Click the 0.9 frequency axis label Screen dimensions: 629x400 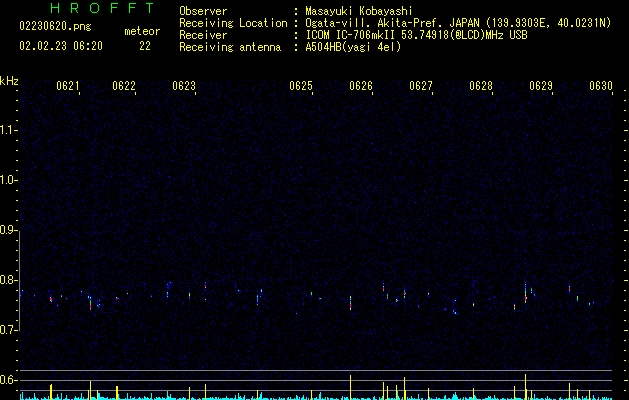click(x=9, y=230)
